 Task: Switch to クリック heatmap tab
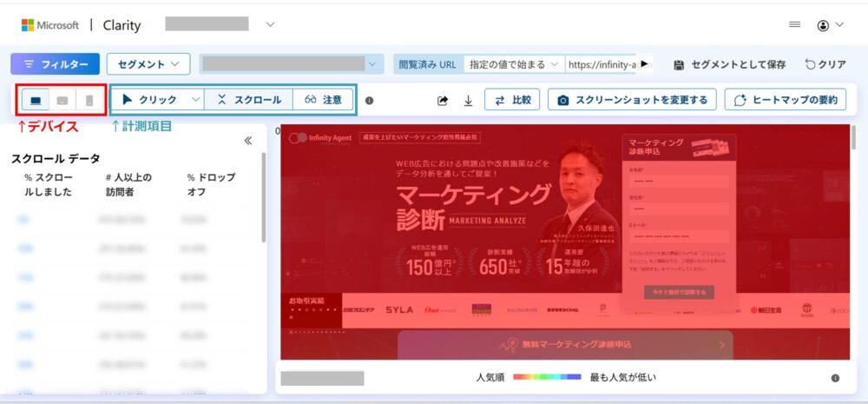click(x=149, y=100)
